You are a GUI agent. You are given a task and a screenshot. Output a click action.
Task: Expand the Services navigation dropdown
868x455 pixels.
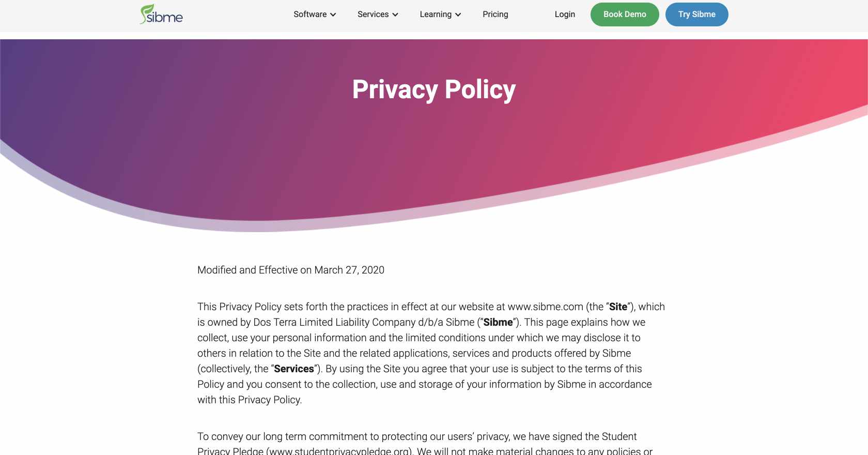374,14
